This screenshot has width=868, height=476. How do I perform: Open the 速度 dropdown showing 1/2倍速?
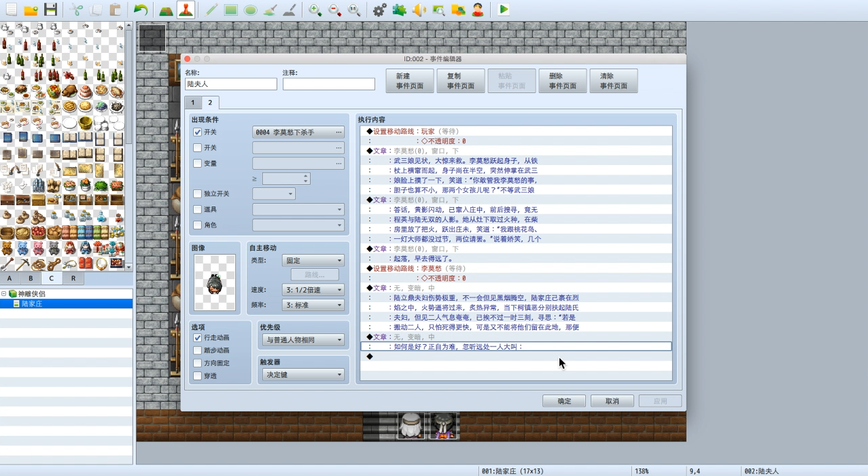[313, 290]
